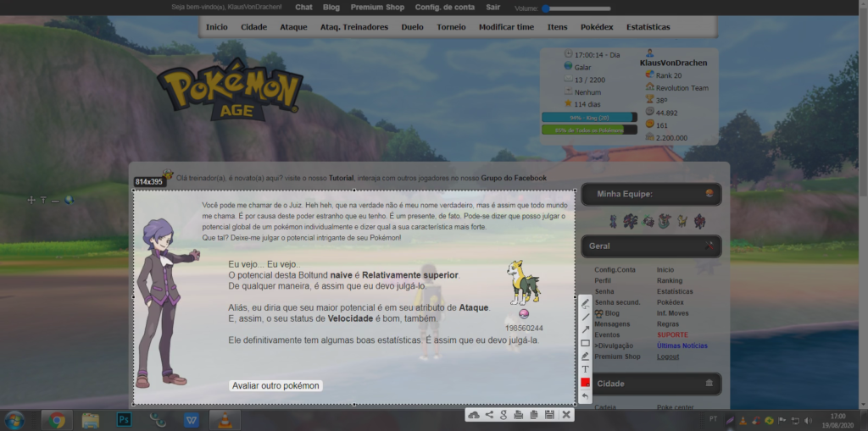Image resolution: width=868 pixels, height=431 pixels.
Task: Open the red SUPORTE link
Action: 672,335
